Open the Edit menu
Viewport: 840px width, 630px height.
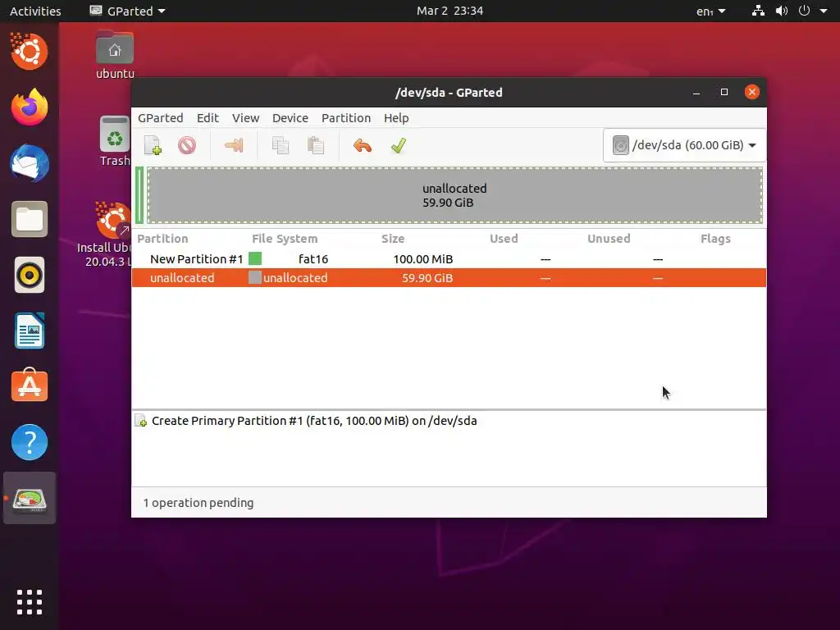pos(208,118)
